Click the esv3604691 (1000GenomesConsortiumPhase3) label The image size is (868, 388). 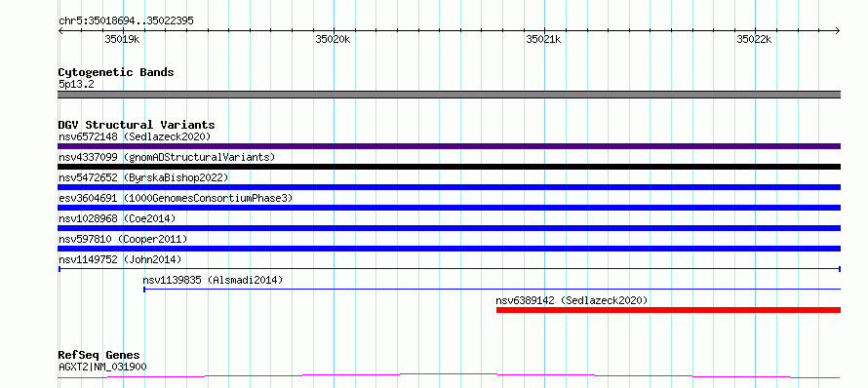pyautogui.click(x=176, y=198)
